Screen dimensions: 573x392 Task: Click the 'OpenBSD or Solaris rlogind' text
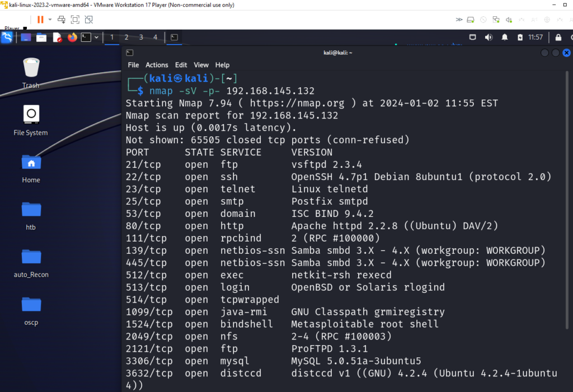point(368,287)
